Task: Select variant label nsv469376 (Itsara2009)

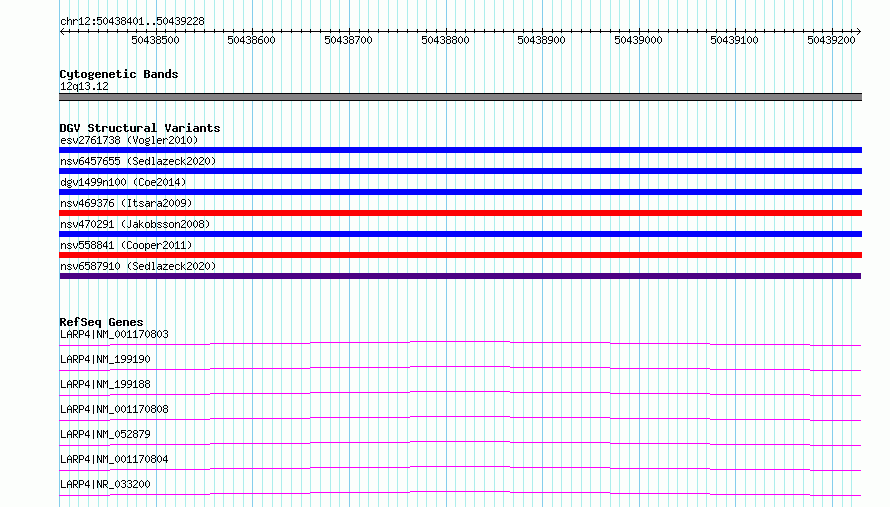Action: [x=126, y=203]
